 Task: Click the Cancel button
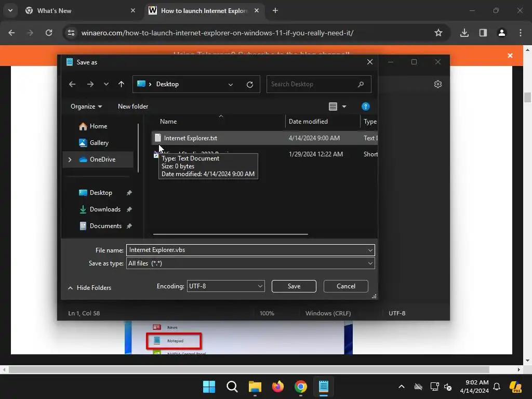pos(345,286)
